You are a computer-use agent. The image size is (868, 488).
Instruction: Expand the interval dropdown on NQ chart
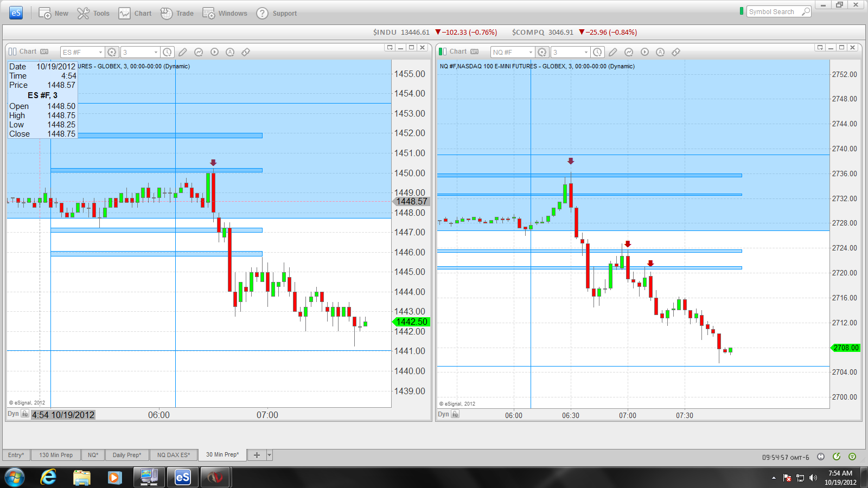[x=586, y=52]
